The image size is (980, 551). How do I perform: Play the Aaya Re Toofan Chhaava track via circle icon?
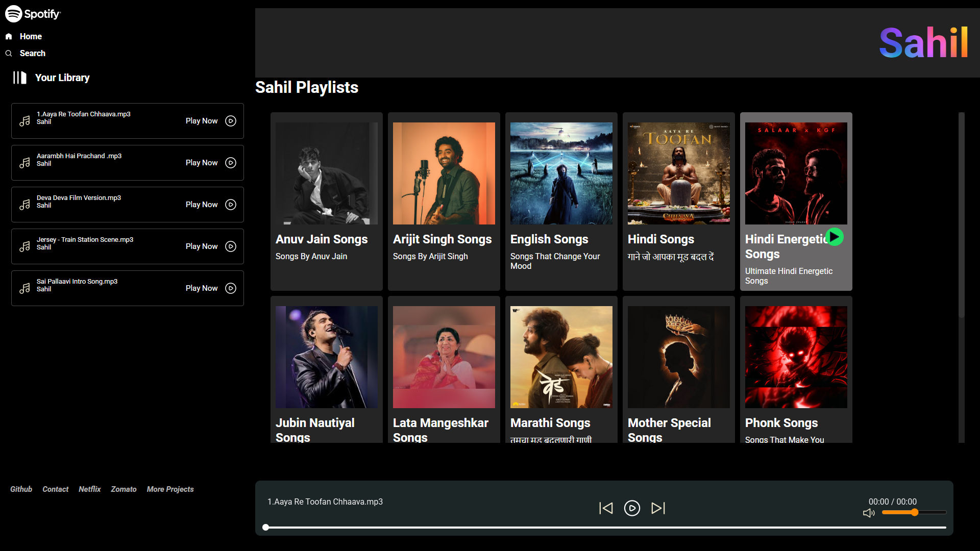[x=231, y=121]
